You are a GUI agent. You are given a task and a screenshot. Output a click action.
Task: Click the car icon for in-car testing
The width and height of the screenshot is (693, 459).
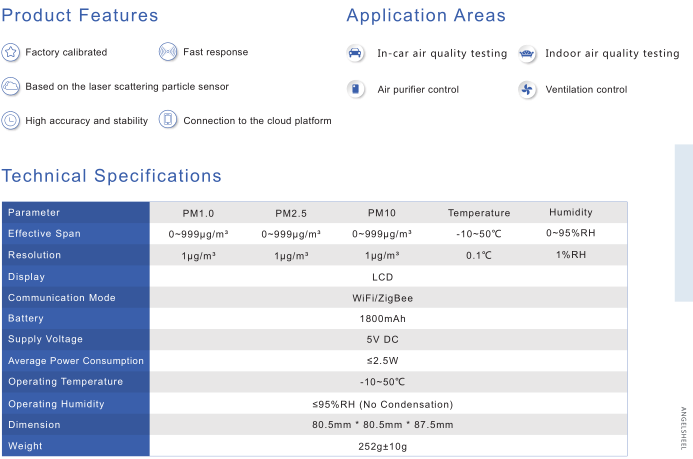355,53
